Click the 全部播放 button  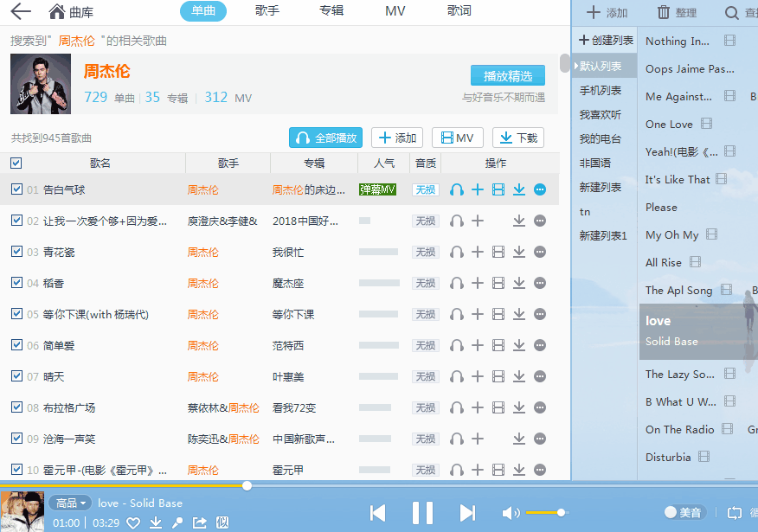click(x=325, y=138)
